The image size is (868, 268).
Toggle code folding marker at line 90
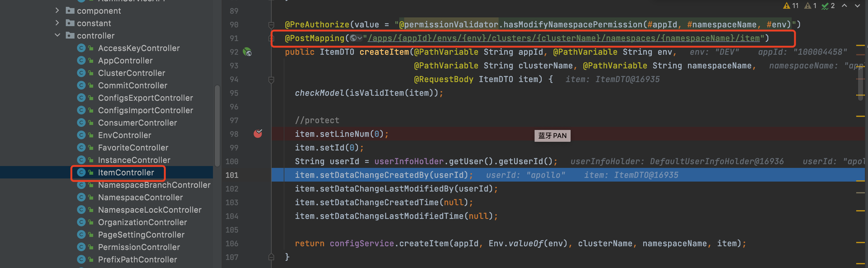click(271, 25)
